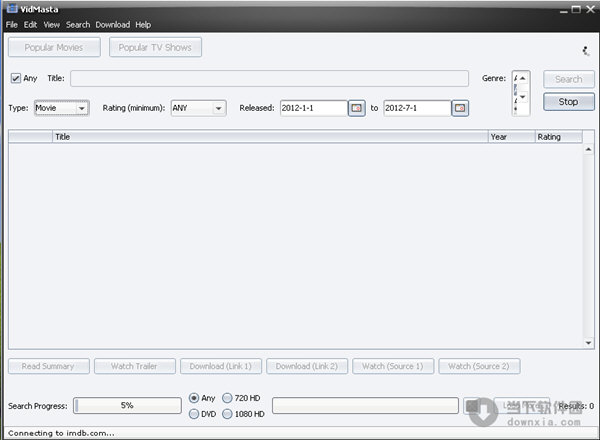Click results table scroll up arrow

(x=589, y=149)
